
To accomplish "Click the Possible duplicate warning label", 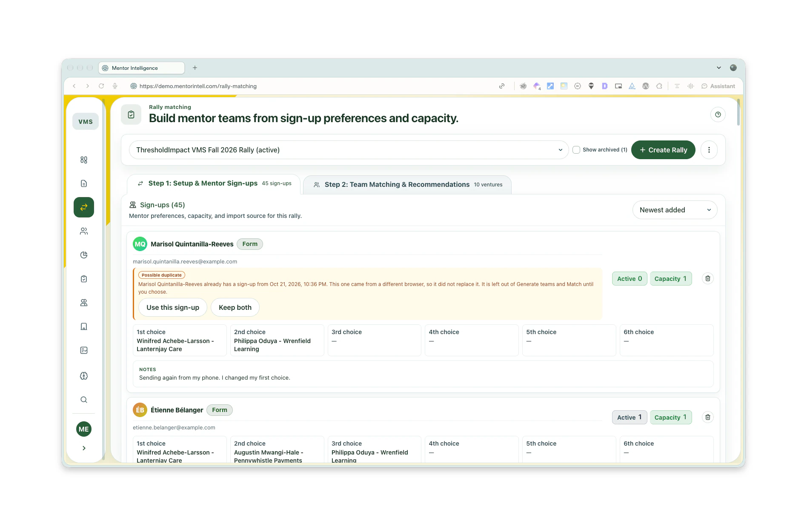I will pyautogui.click(x=162, y=275).
